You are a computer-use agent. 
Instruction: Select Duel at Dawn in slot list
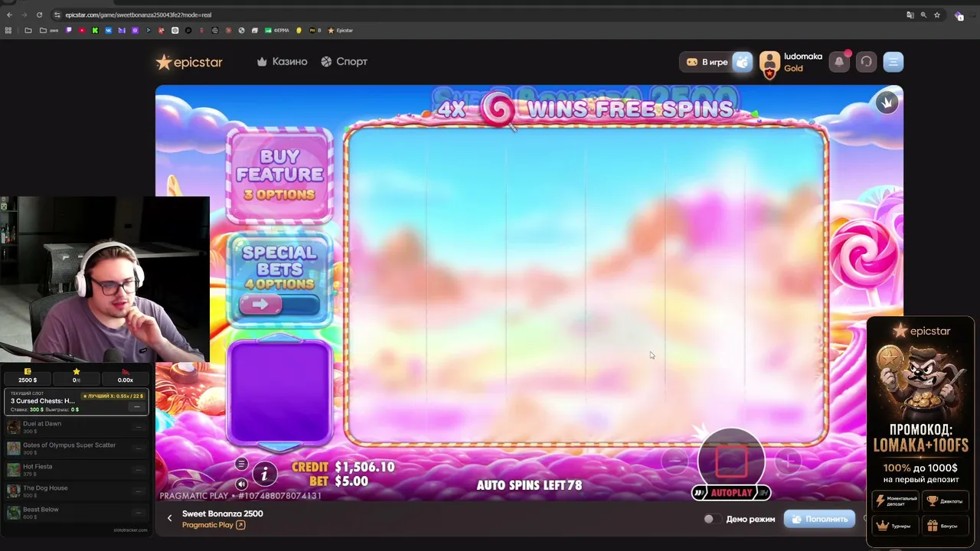tap(77, 426)
